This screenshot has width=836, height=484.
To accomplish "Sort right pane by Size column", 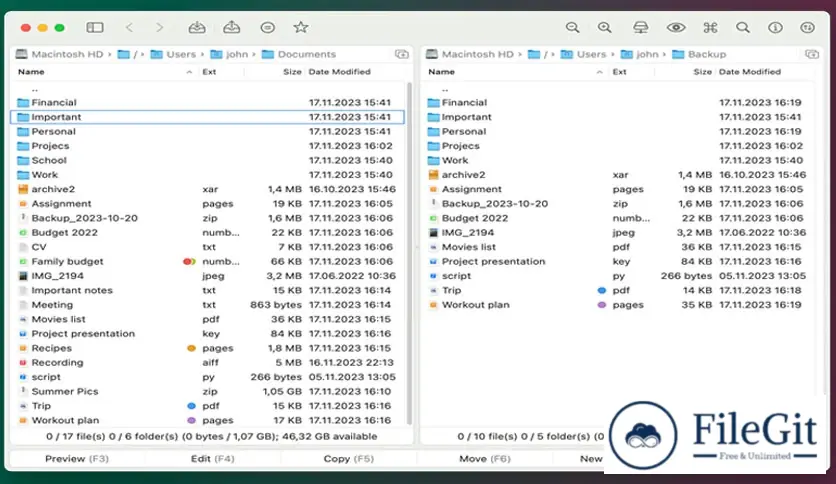I will pos(702,72).
